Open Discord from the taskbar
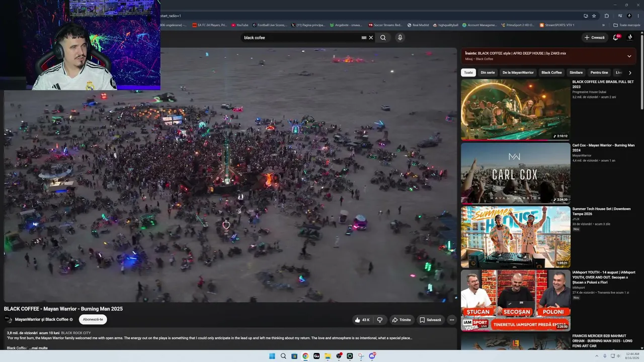The image size is (644, 362). [x=372, y=356]
